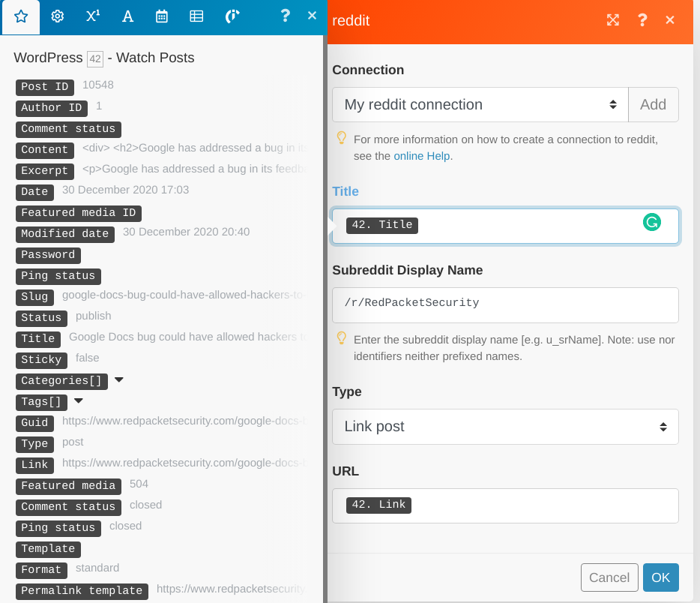Insert the Featured media ID variable

[x=79, y=213]
